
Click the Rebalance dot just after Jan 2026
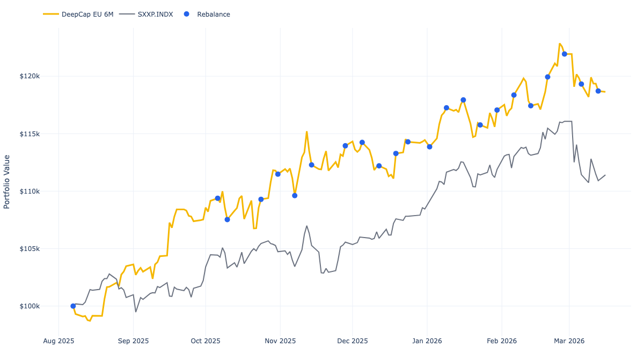(447, 108)
